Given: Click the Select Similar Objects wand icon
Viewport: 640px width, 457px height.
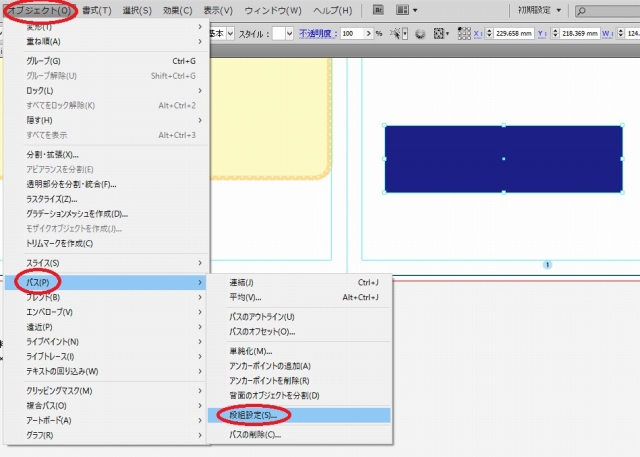Looking at the screenshot, I should pyautogui.click(x=395, y=33).
